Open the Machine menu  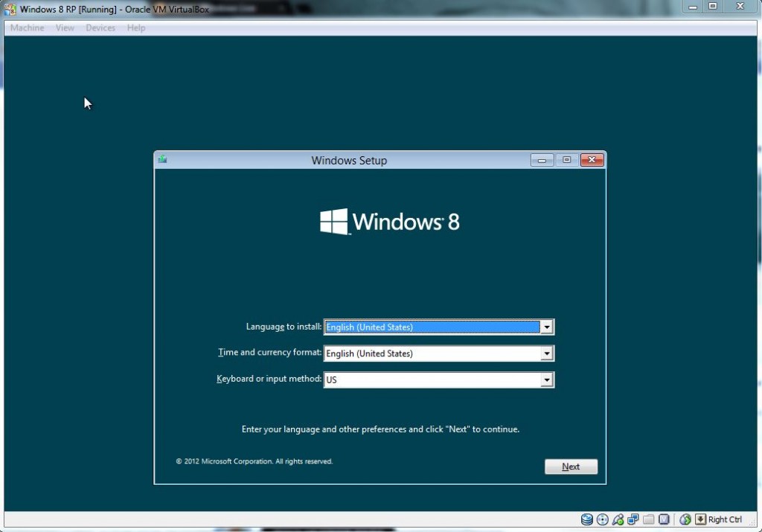(x=28, y=28)
